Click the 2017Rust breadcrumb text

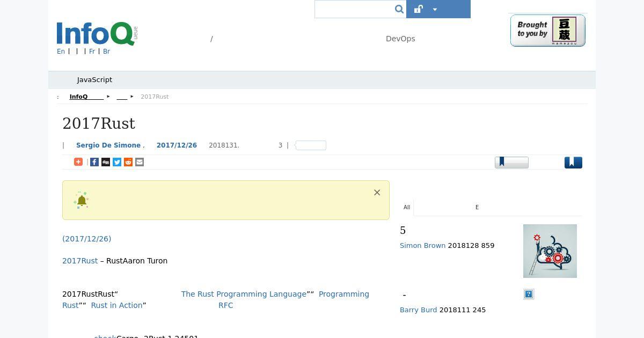[x=155, y=97]
